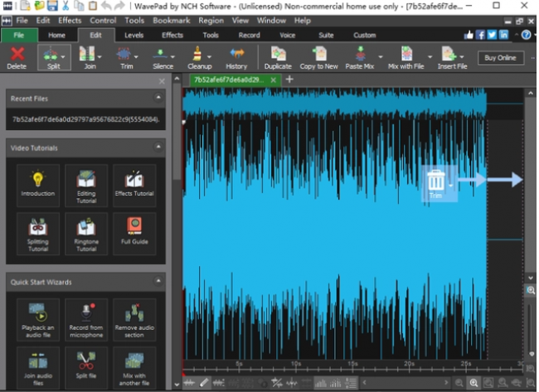The width and height of the screenshot is (539, 392).
Task: Open the edit History
Action: (x=236, y=58)
